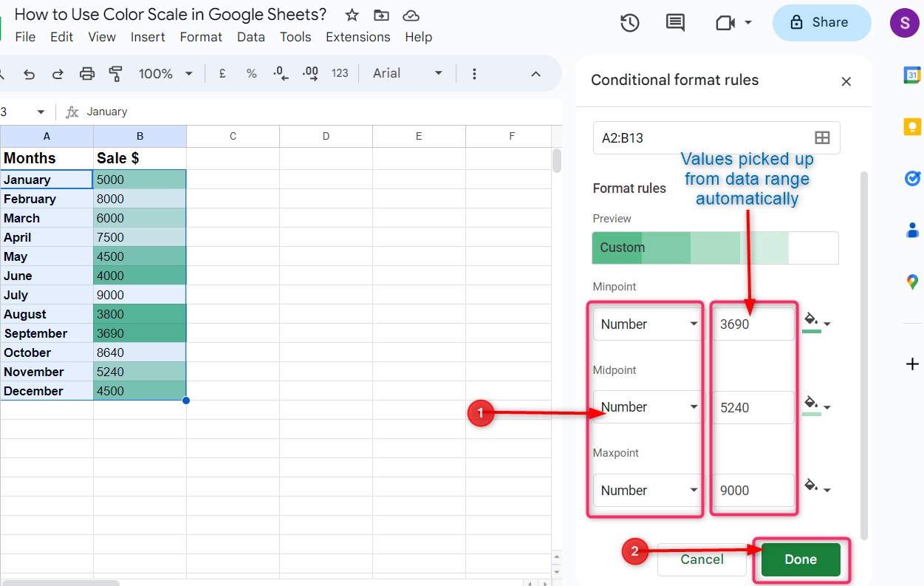
Task: Format as percent
Action: [251, 73]
